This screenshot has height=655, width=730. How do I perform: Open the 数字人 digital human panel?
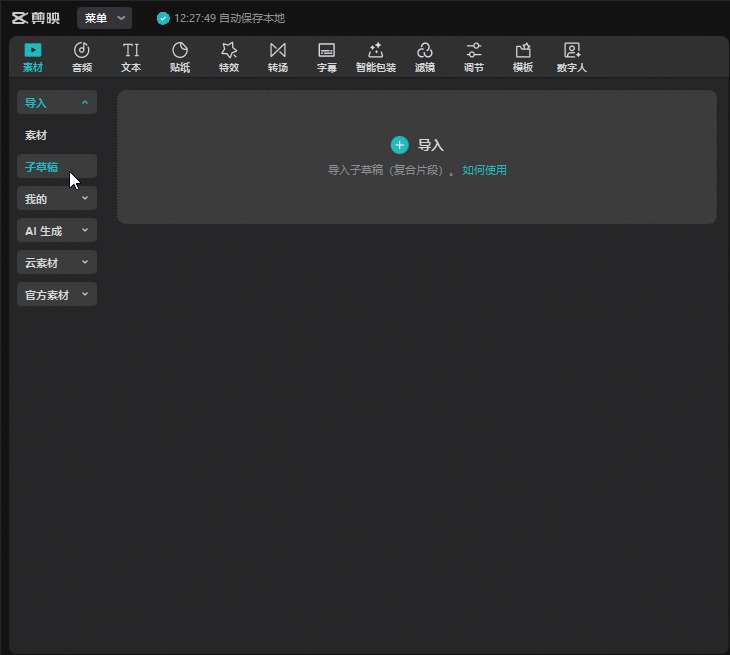coord(572,57)
